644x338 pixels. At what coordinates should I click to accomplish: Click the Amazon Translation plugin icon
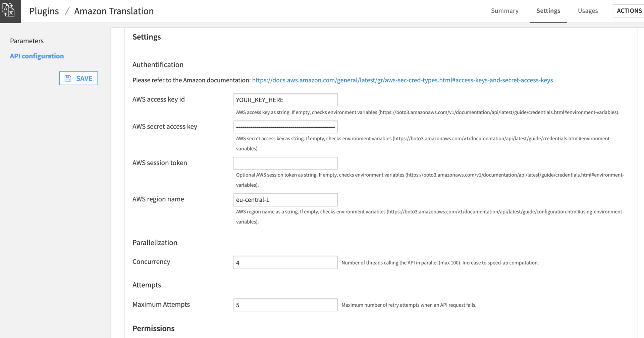pyautogui.click(x=10, y=11)
